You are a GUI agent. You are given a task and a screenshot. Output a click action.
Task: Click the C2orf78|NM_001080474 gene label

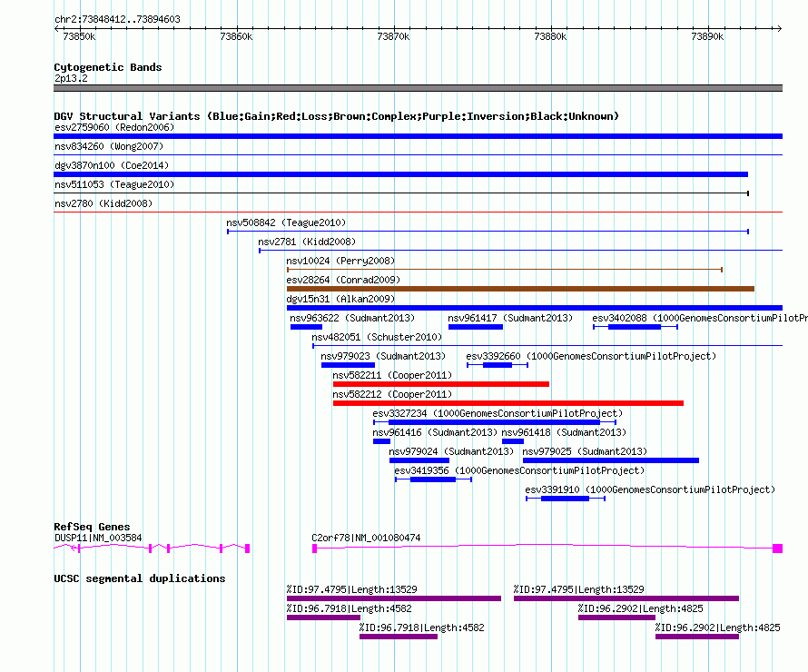point(366,538)
